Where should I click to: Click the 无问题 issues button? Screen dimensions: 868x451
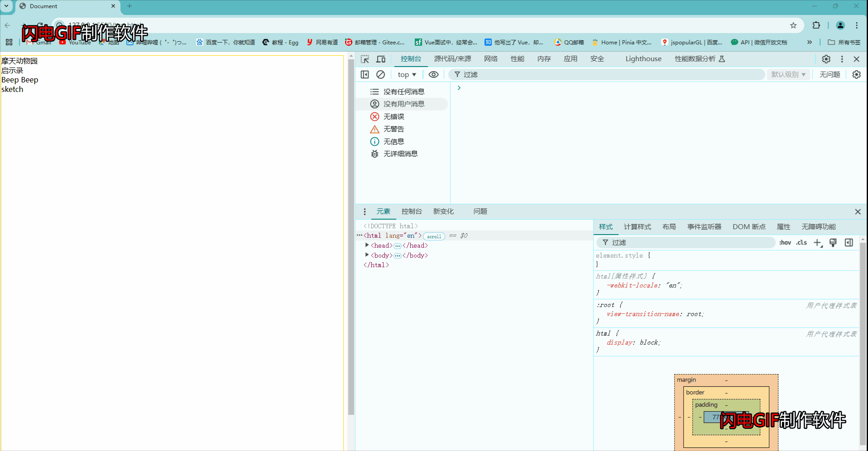point(830,75)
